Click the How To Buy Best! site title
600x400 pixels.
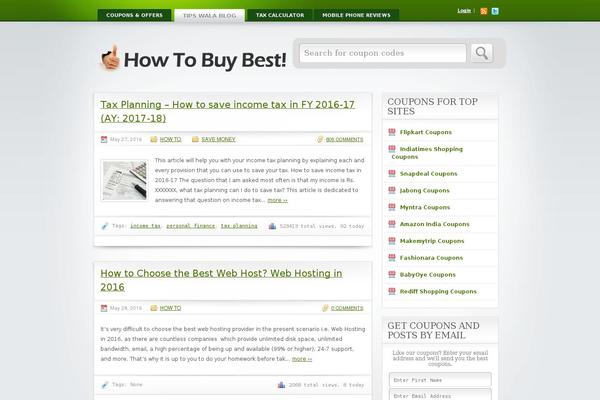[x=205, y=60]
